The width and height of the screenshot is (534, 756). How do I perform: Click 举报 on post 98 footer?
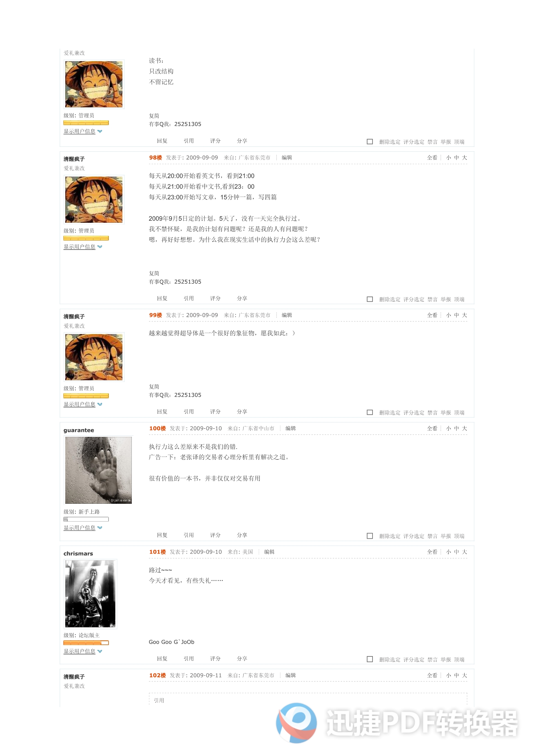coord(446,299)
